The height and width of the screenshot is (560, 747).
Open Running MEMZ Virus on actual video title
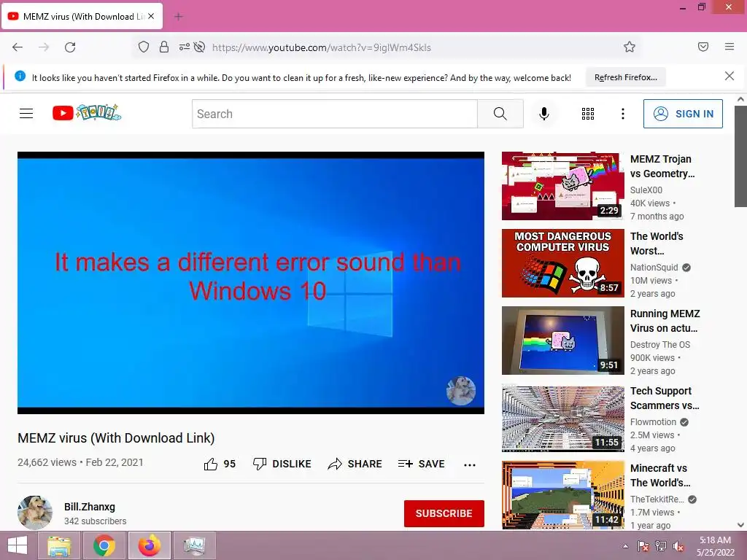(x=665, y=321)
